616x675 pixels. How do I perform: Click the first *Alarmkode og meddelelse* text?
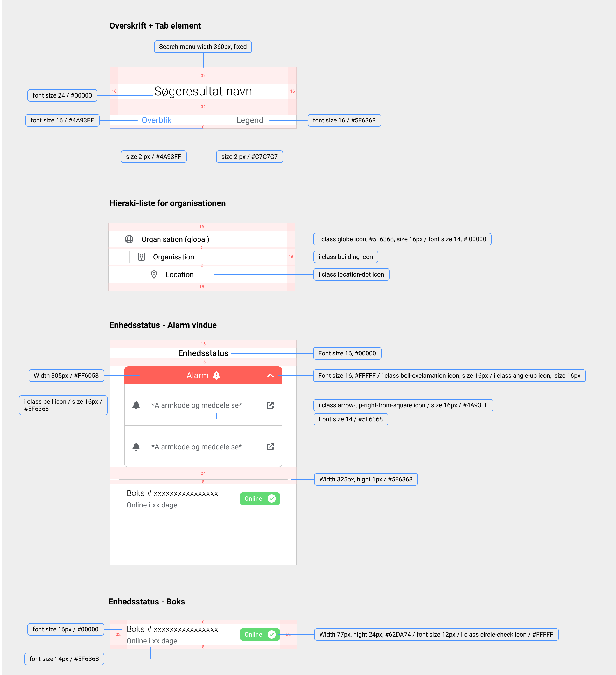197,405
